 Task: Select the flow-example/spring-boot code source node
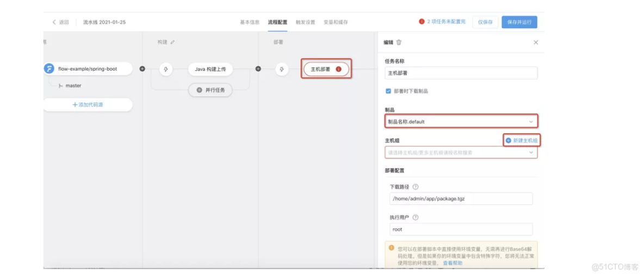[88, 69]
